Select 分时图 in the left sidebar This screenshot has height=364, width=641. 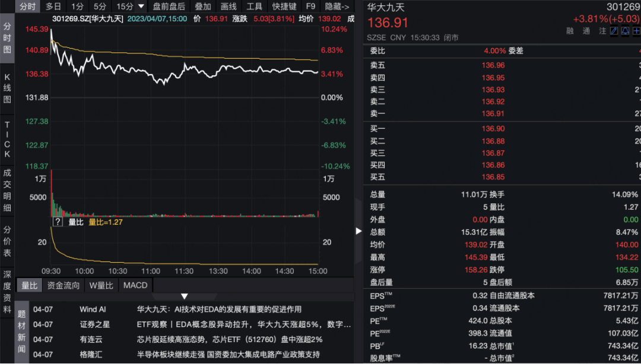click(7, 38)
